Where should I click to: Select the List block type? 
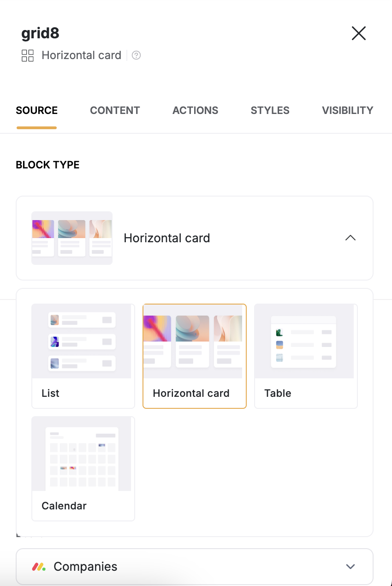tap(83, 356)
